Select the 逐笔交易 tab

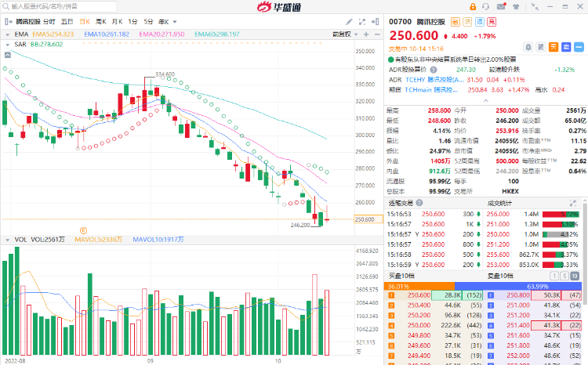pos(401,203)
